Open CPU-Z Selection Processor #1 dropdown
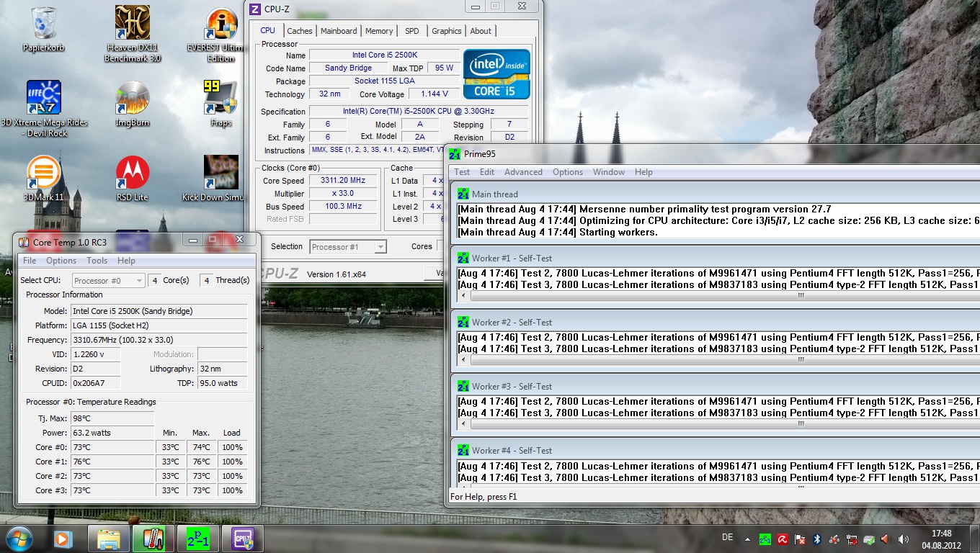980x553 pixels. click(x=348, y=247)
